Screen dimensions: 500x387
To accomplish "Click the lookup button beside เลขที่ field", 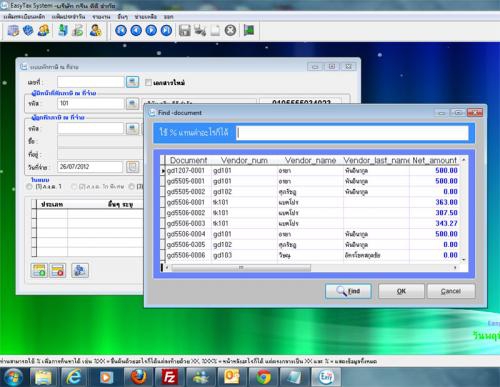I will pos(132,82).
